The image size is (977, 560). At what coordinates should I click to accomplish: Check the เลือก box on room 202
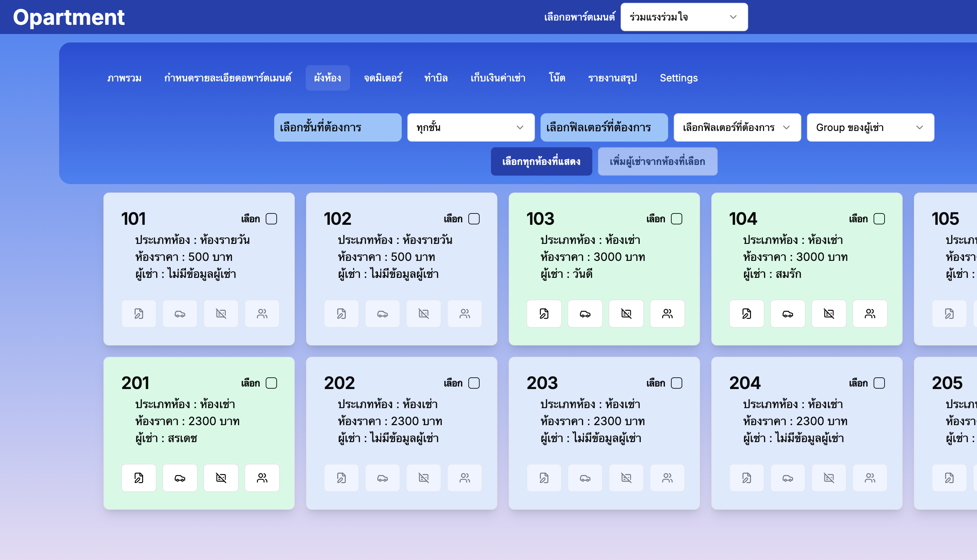(x=474, y=383)
